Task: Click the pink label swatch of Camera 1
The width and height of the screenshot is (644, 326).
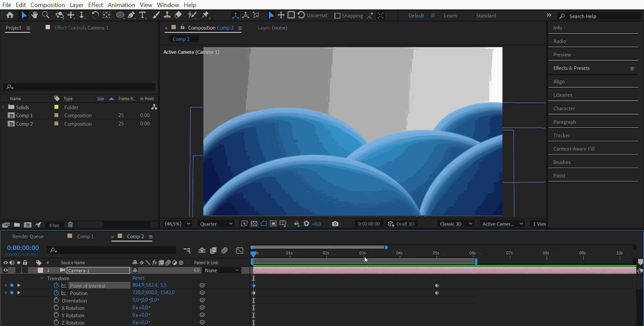Action: [x=41, y=270]
